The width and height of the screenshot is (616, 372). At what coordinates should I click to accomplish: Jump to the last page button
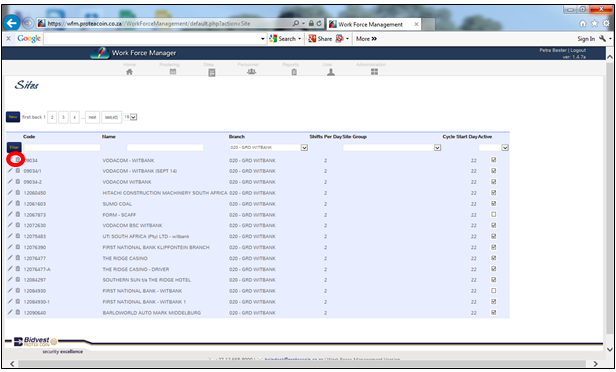coord(112,117)
